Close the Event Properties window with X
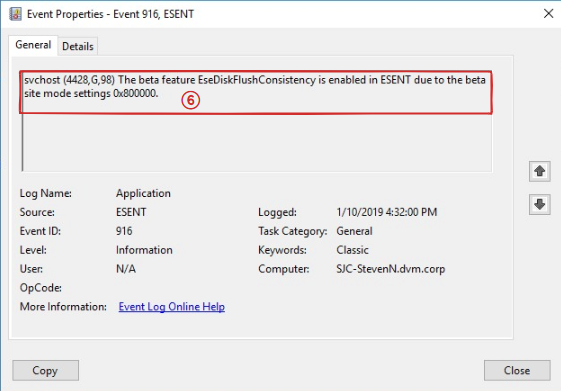This screenshot has width=561, height=391. [548, 14]
